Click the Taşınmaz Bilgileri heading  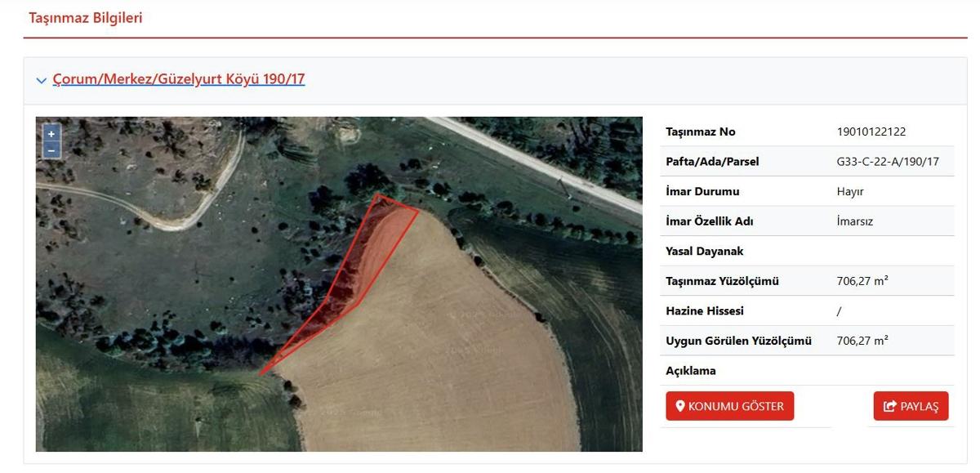[x=86, y=17]
